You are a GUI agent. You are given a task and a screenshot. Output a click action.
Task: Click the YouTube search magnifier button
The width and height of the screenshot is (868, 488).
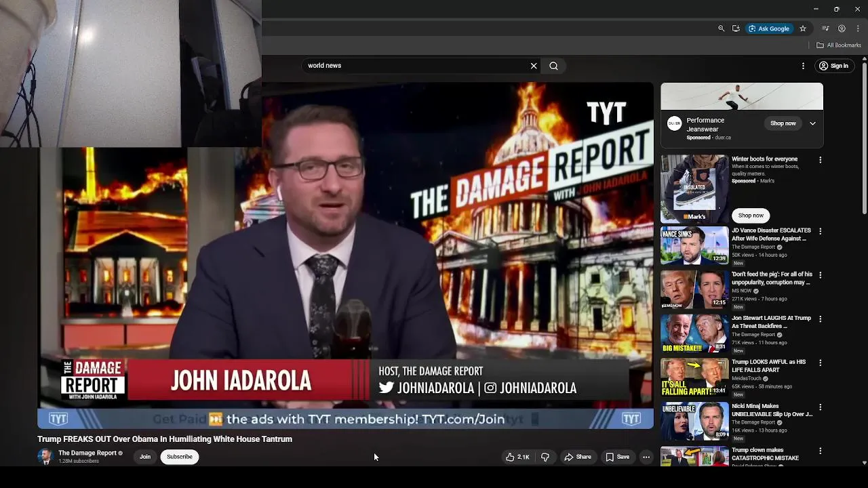point(553,66)
